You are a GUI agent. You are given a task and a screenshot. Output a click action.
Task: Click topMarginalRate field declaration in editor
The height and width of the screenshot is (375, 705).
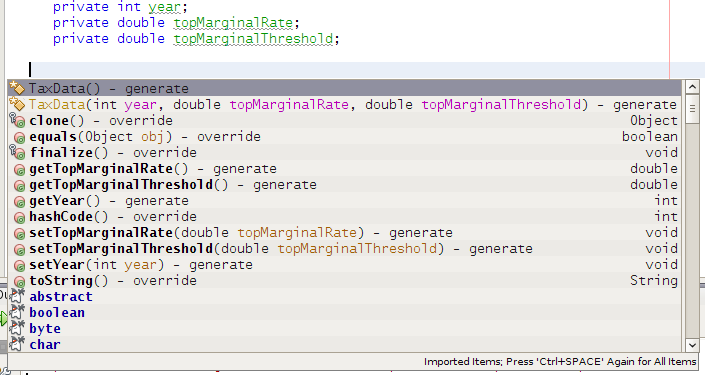(x=233, y=22)
